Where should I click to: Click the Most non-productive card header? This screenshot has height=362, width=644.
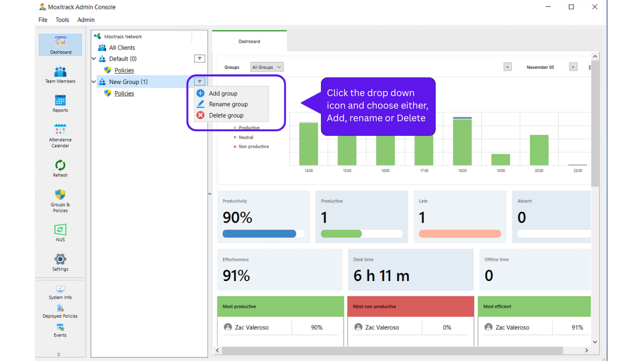point(411,306)
